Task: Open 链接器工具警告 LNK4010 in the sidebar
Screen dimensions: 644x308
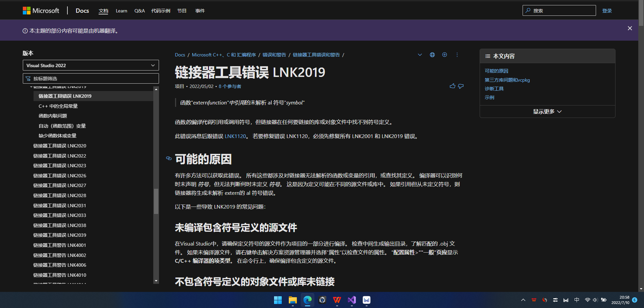Action: coord(60,275)
